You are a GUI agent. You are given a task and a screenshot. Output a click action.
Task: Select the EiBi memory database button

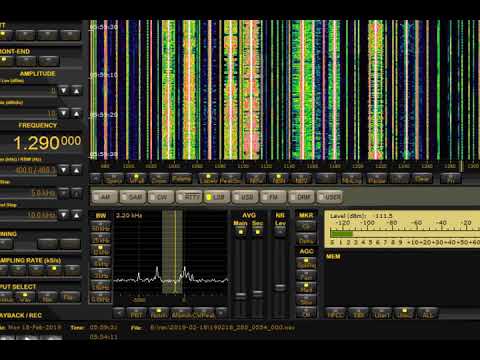[359, 313]
